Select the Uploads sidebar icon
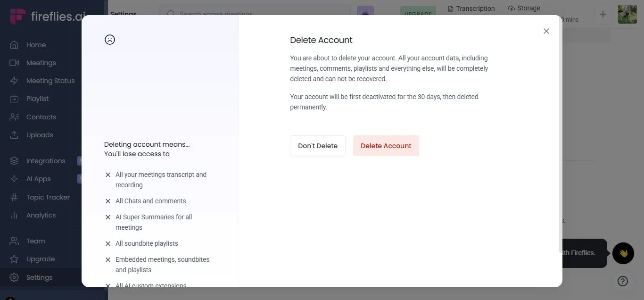Viewport: 644px width, 300px height. pyautogui.click(x=39, y=134)
